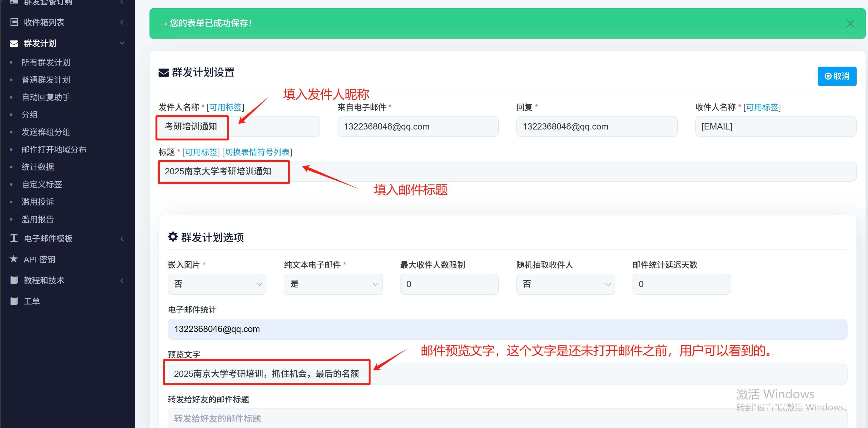Viewport: 868px width, 428px height.
Task: Close the green success notification
Action: pyautogui.click(x=850, y=24)
